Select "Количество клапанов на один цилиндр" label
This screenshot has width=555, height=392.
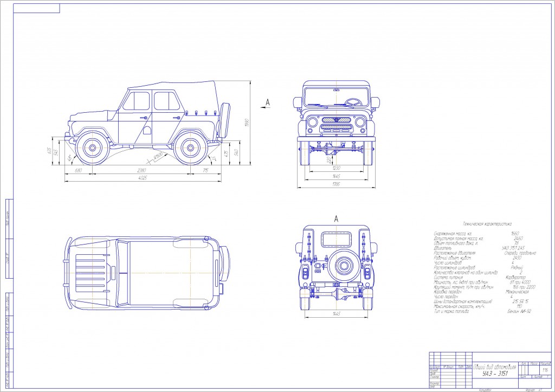click(466, 273)
